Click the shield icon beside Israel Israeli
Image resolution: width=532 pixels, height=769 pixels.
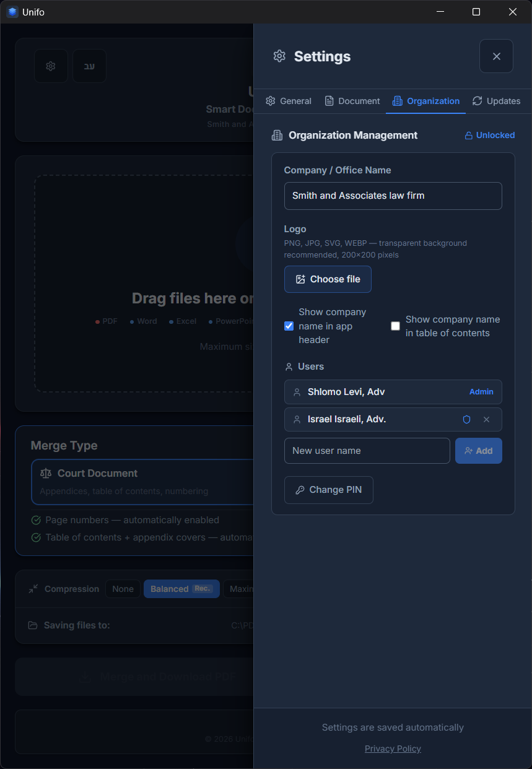tap(467, 420)
